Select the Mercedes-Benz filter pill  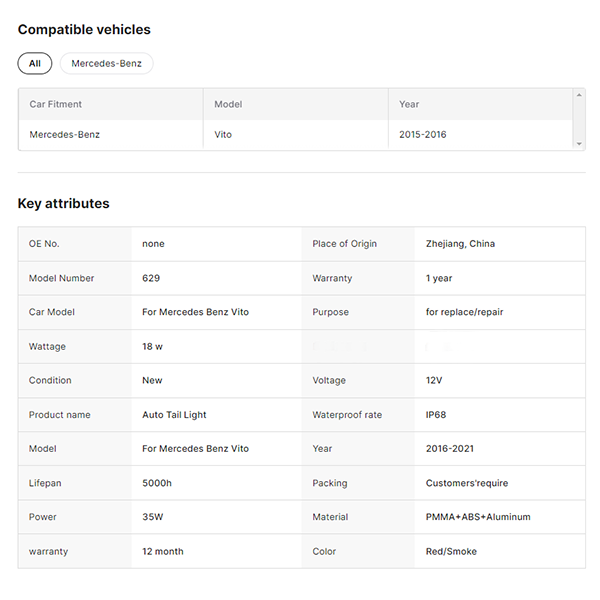(106, 63)
